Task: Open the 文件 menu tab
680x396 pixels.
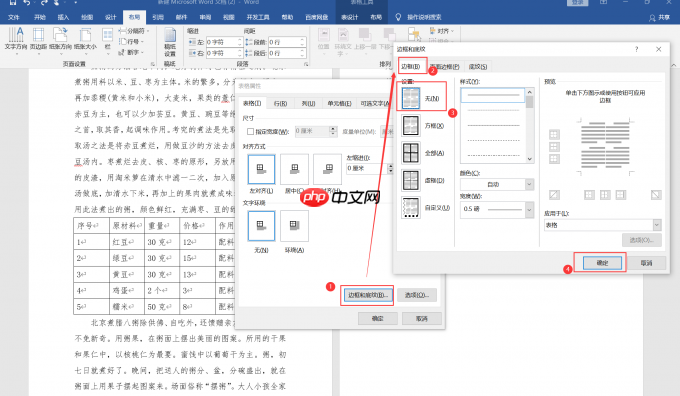Action: tap(14, 17)
